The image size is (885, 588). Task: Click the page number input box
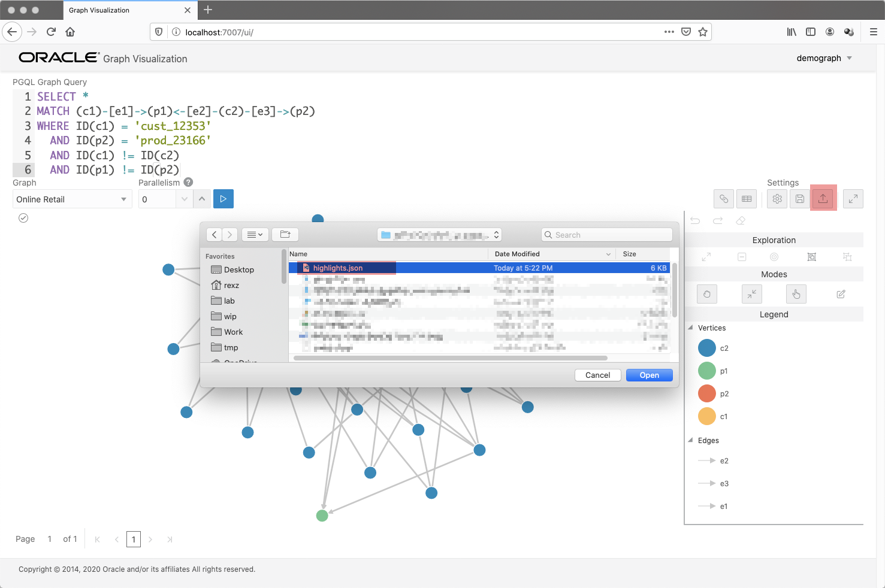pyautogui.click(x=134, y=539)
